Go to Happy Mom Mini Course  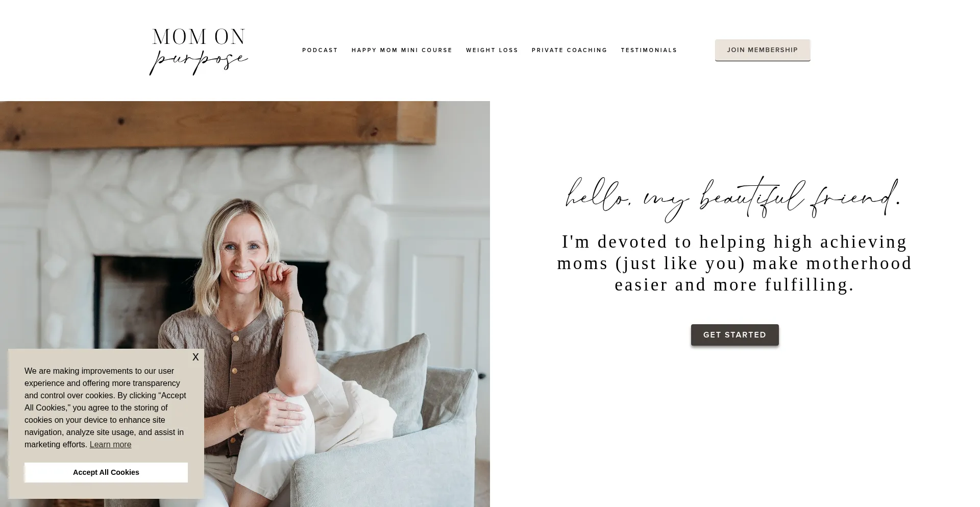click(x=402, y=50)
